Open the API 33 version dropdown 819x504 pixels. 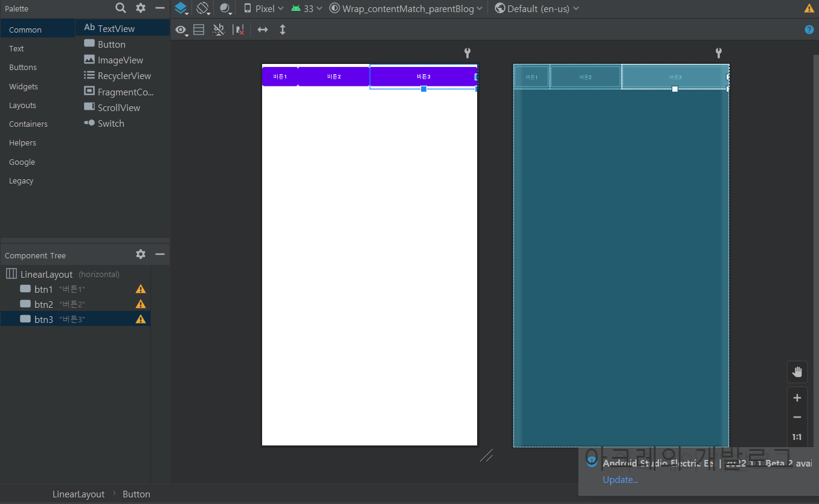pos(306,8)
